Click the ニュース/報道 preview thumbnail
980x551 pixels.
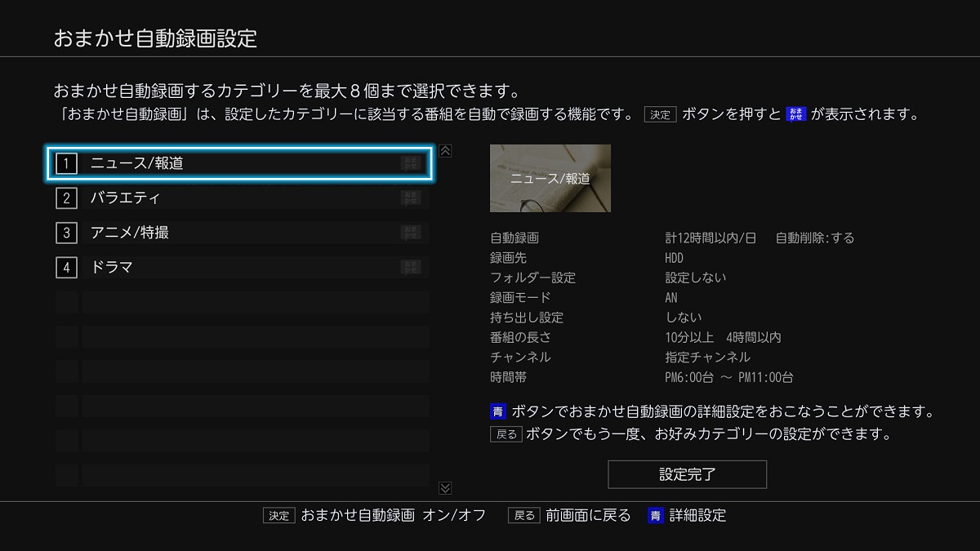(x=550, y=178)
